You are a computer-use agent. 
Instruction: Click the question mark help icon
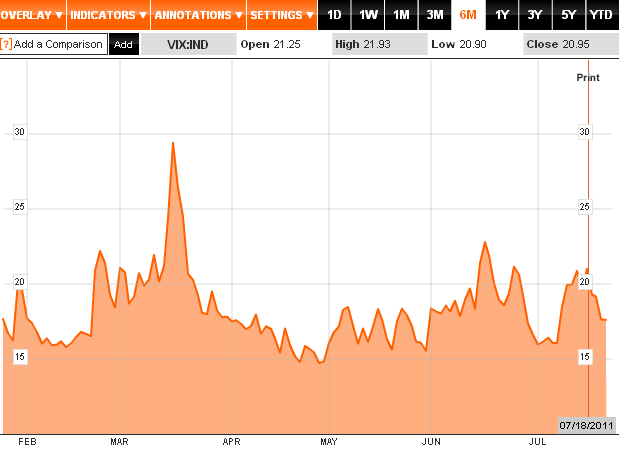(x=6, y=45)
